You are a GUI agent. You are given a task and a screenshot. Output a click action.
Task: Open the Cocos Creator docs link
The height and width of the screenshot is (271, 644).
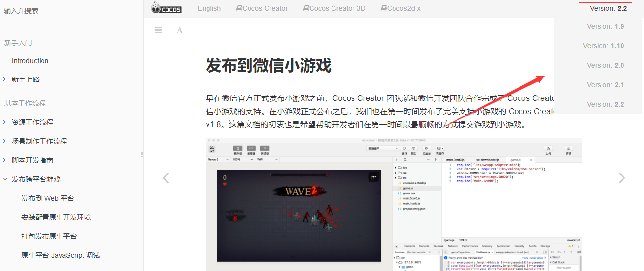262,8
